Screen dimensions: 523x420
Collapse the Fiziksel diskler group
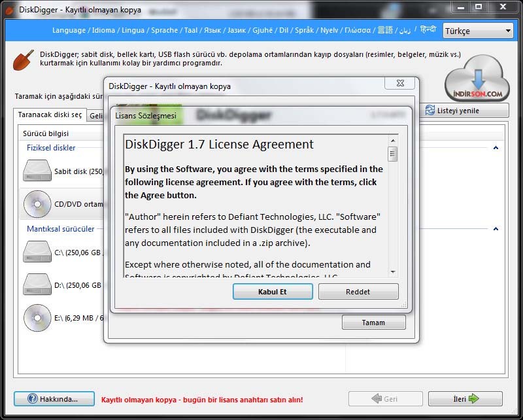496,148
